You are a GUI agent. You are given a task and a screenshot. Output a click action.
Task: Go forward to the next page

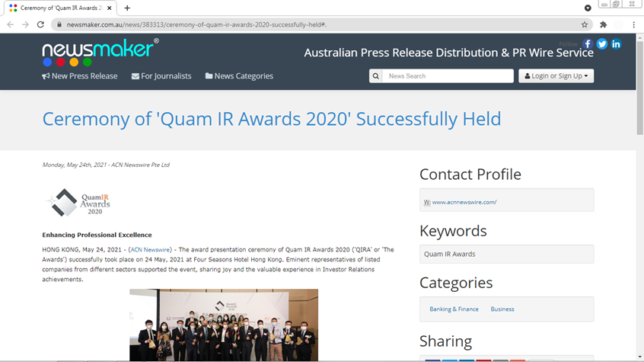click(25, 24)
